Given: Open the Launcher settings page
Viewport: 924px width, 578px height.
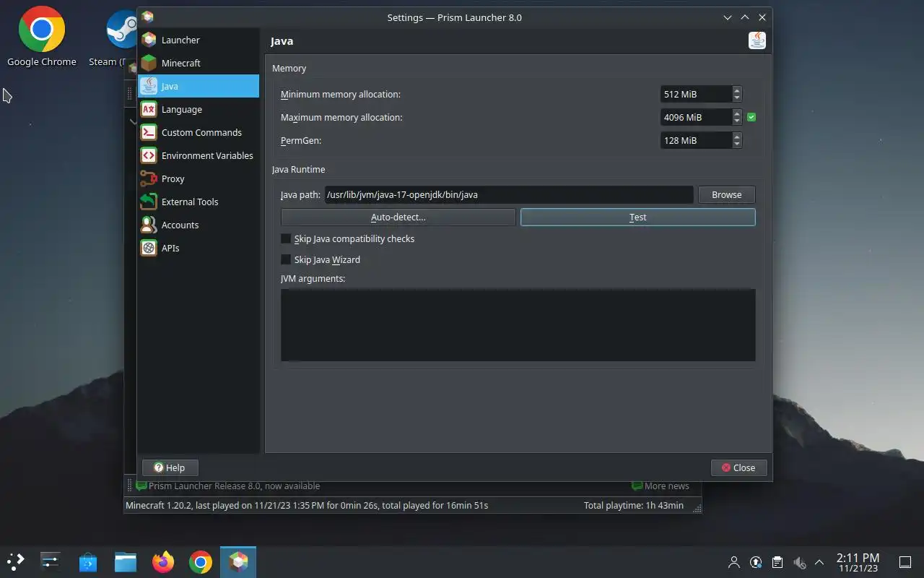Looking at the screenshot, I should 198,40.
